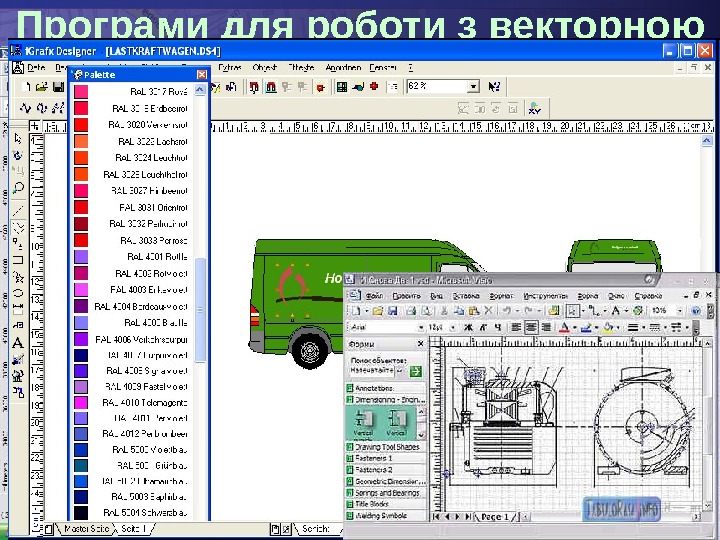The height and width of the screenshot is (540, 720).
Task: Click the Cut scissors icon in Visio
Action: point(444,311)
